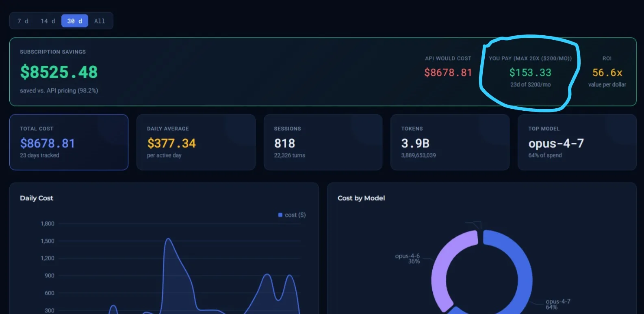Select the 7 d time range tab
Image resolution: width=644 pixels, height=314 pixels.
click(23, 21)
